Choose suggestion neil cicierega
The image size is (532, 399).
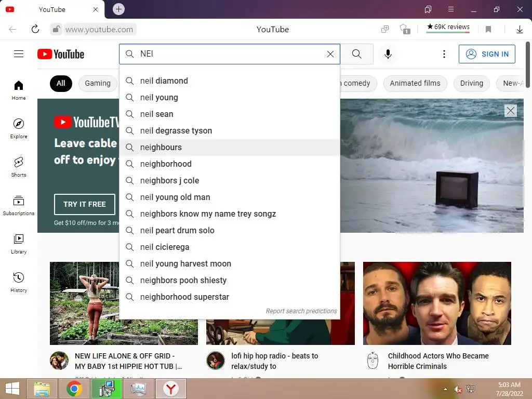[230, 247]
